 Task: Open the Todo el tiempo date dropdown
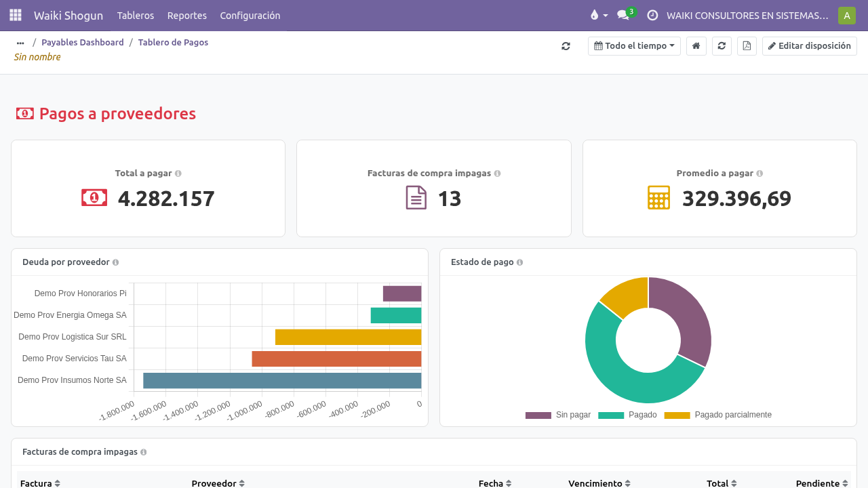pos(634,46)
